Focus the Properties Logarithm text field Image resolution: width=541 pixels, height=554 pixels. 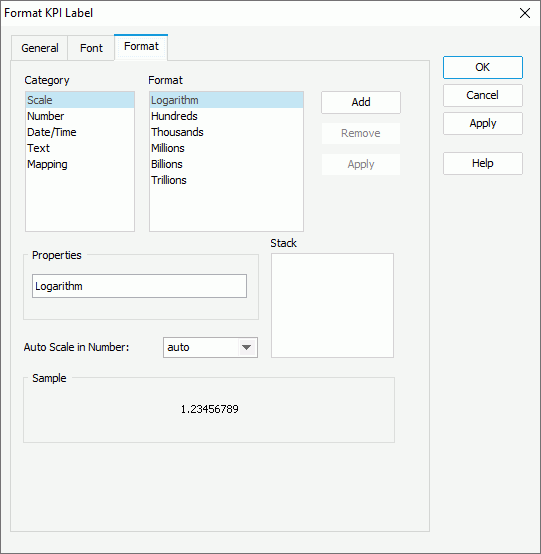click(139, 286)
